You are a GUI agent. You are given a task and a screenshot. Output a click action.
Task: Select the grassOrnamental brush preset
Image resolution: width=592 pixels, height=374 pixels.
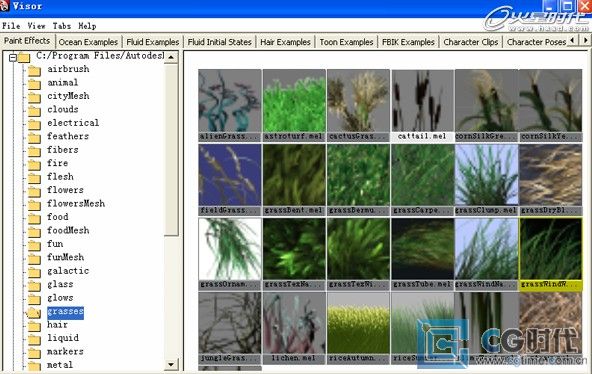click(x=230, y=254)
